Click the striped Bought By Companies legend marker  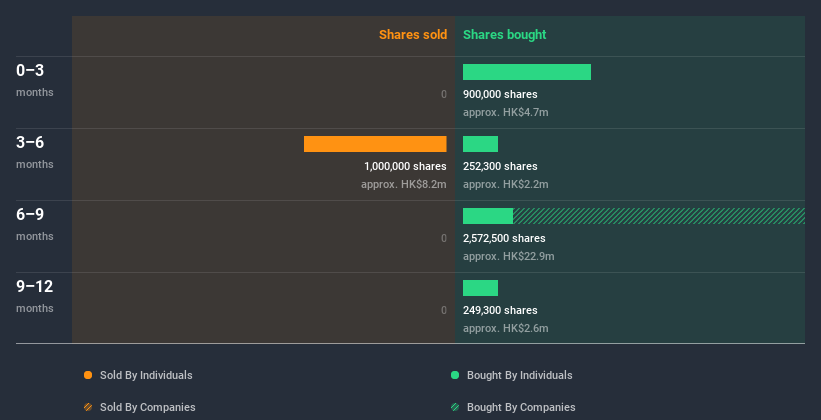click(x=455, y=407)
